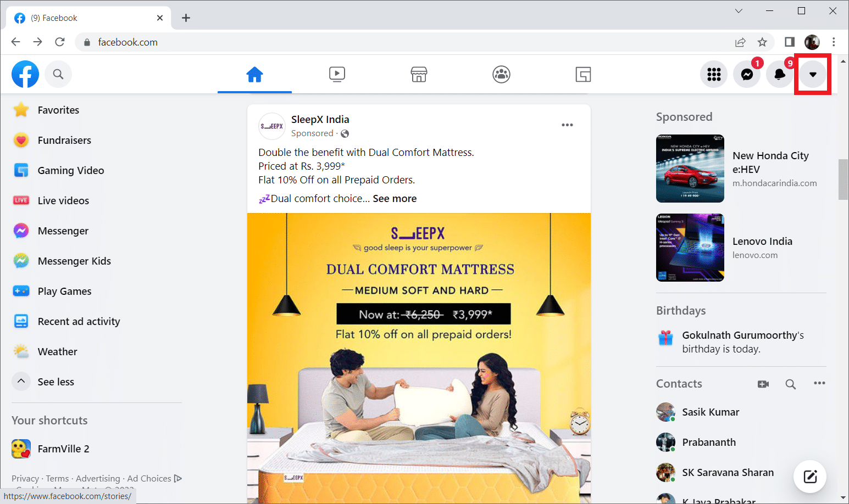
Task: Click the SleepX India profile avatar
Action: (x=272, y=126)
